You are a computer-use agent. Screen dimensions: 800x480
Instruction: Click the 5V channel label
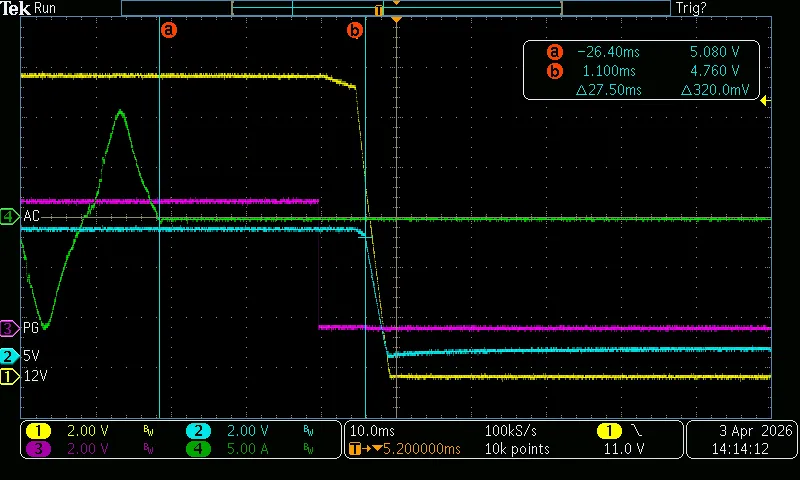tap(31, 356)
